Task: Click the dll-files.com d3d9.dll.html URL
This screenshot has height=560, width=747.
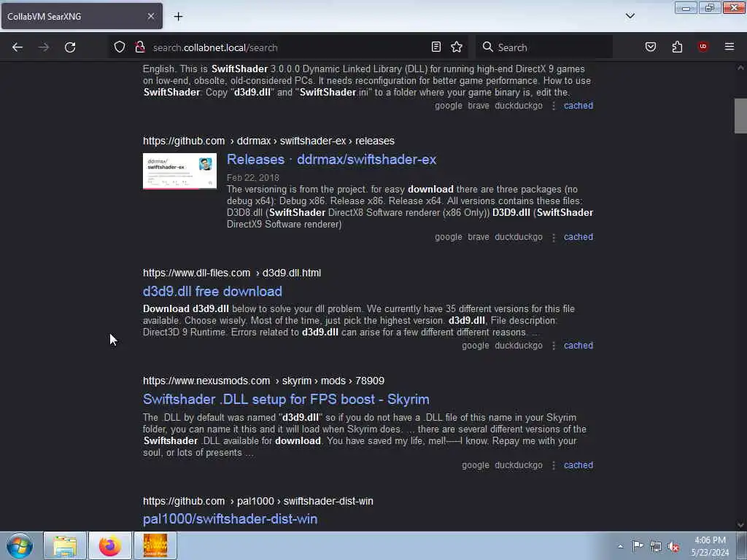Action: 232,273
